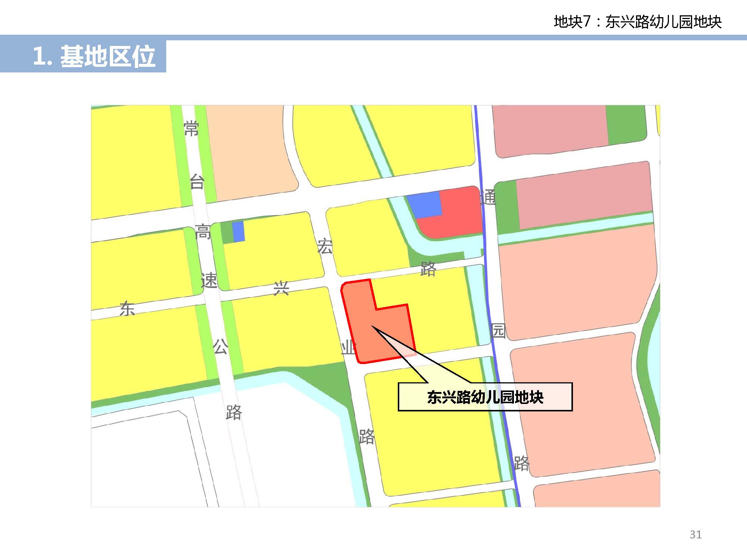Click the 宏 road label character
The height and width of the screenshot is (560, 747).
pos(325,246)
